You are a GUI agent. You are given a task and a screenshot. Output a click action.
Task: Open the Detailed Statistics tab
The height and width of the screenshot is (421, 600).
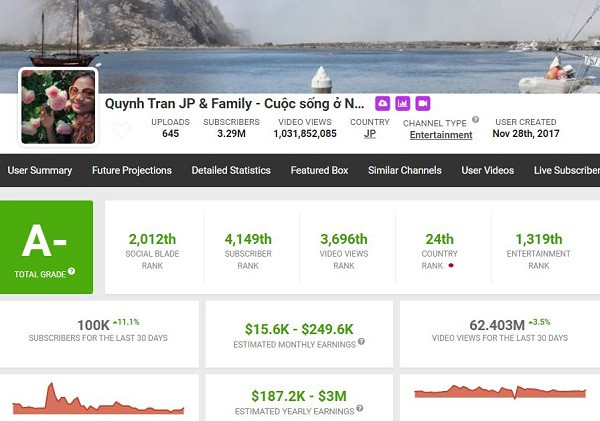pyautogui.click(x=231, y=170)
